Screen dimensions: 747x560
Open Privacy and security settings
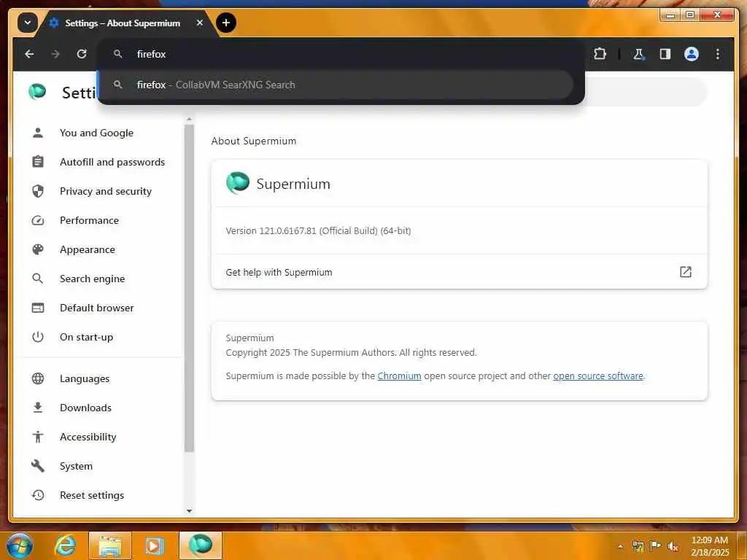point(105,192)
